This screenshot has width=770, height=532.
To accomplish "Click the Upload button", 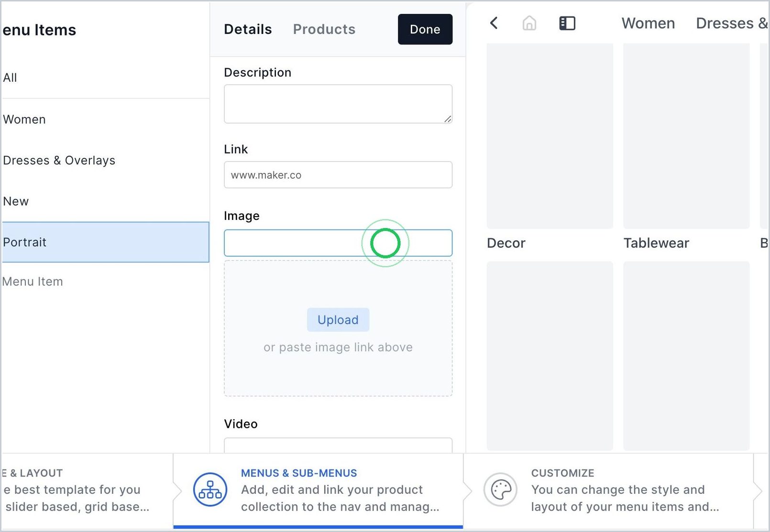I will pos(338,320).
